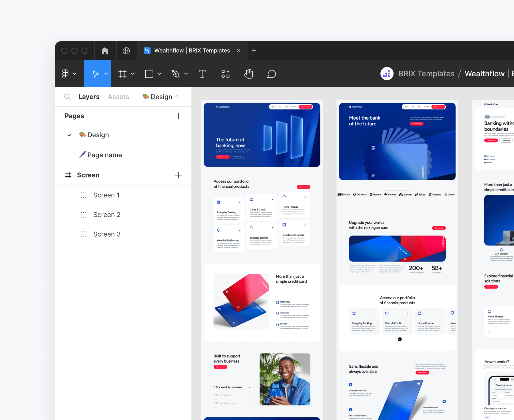Select the Move tool

pos(96,74)
